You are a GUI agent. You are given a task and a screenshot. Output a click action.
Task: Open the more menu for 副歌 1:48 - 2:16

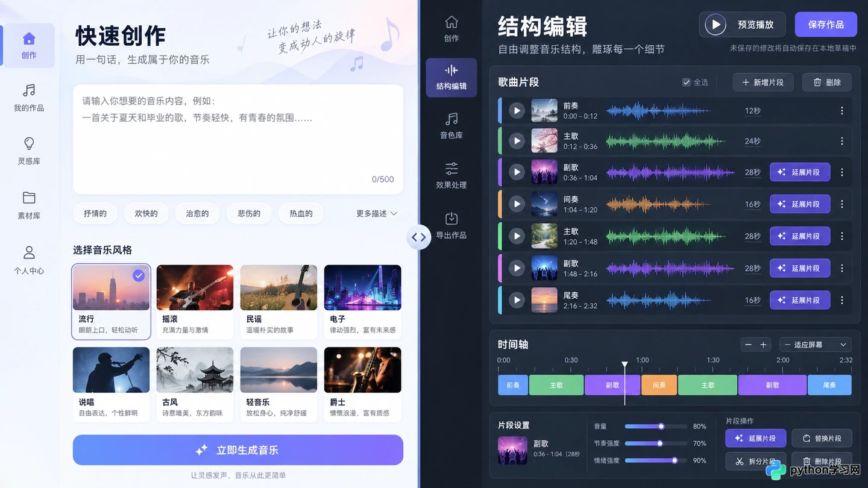(842, 268)
